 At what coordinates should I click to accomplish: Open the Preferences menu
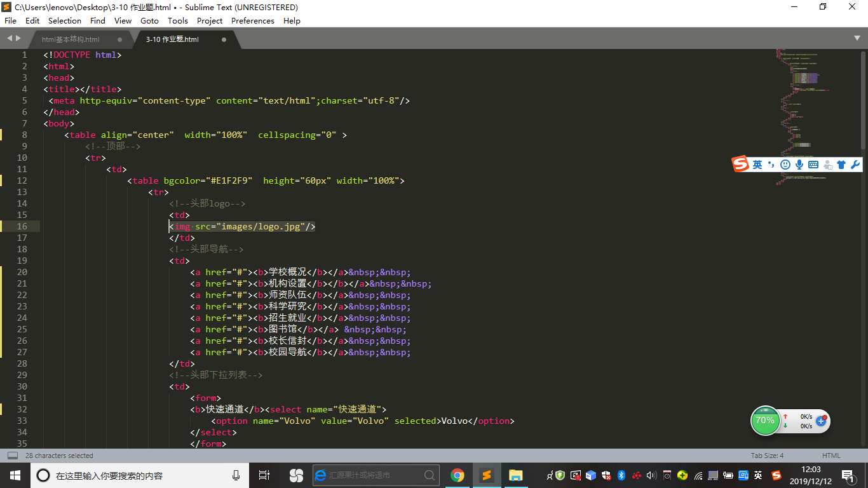point(253,20)
